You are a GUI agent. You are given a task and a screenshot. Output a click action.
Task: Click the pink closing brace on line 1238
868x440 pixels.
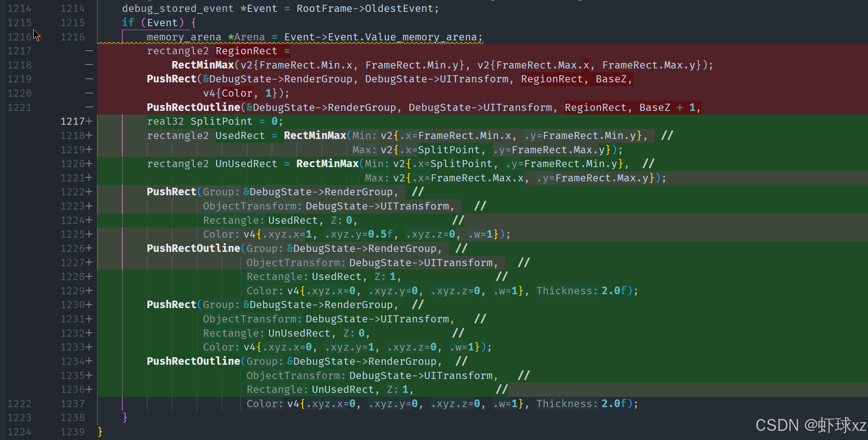[125, 417]
